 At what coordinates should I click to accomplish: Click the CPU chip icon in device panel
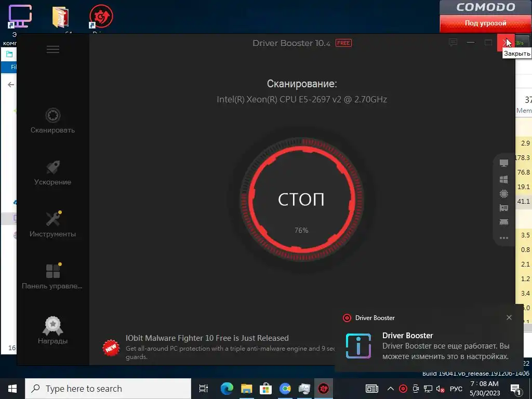click(504, 194)
